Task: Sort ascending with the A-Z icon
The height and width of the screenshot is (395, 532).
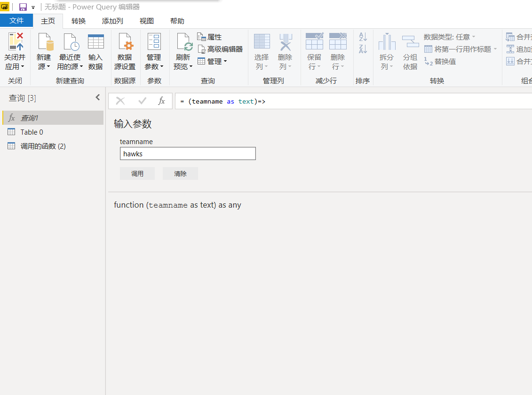Action: (363, 37)
